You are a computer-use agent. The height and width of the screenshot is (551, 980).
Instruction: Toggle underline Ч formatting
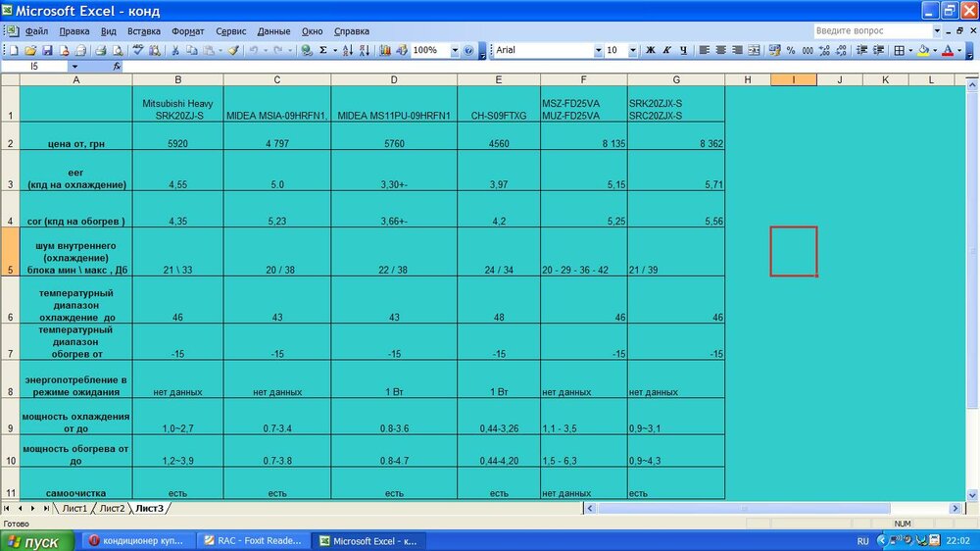[x=683, y=51]
